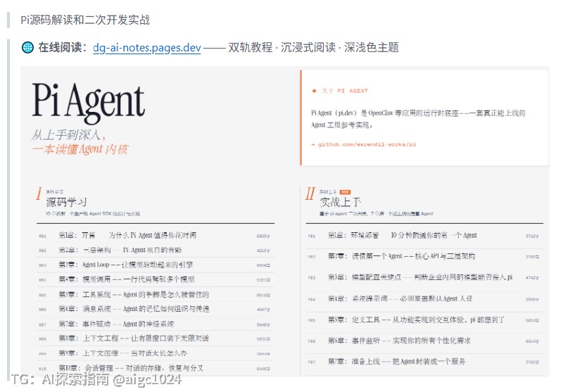
Task: Open chapter 会话管理 — 对话的存储、恢复与分叉
Action: pyautogui.click(x=155, y=368)
